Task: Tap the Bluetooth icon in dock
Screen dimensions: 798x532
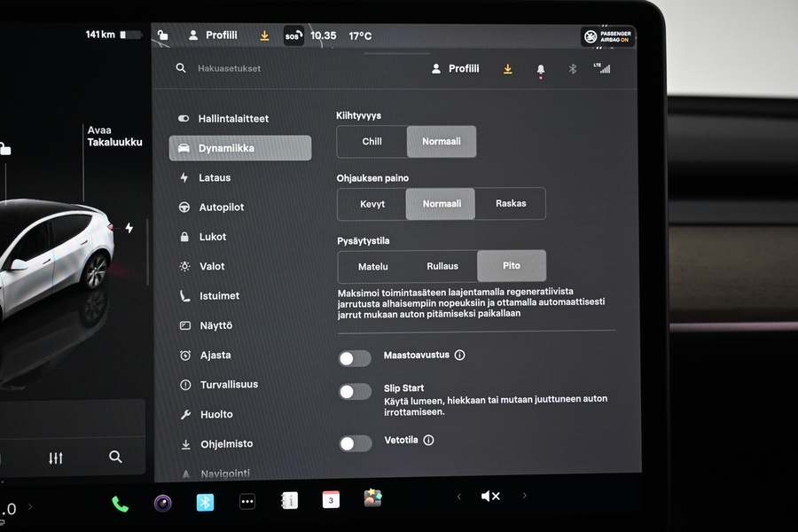Action: [x=205, y=503]
